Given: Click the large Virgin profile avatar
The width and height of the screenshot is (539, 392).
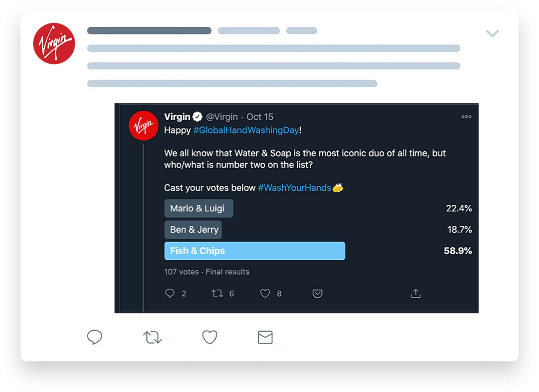Looking at the screenshot, I should pos(54,43).
